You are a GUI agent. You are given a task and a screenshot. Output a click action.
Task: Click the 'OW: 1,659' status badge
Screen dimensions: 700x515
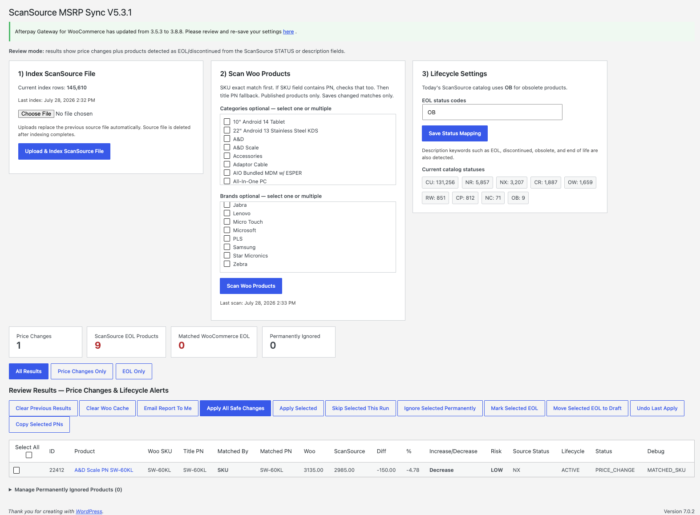pyautogui.click(x=580, y=183)
